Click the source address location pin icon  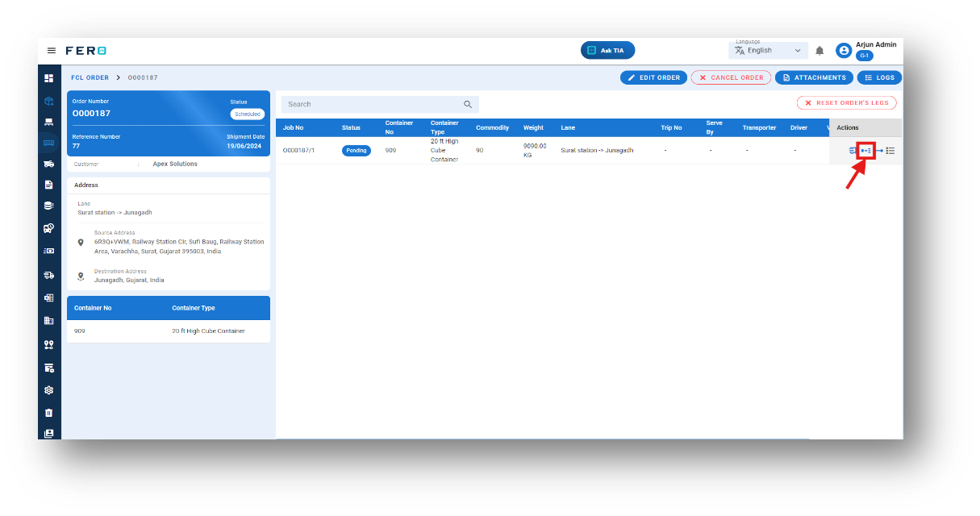(81, 242)
